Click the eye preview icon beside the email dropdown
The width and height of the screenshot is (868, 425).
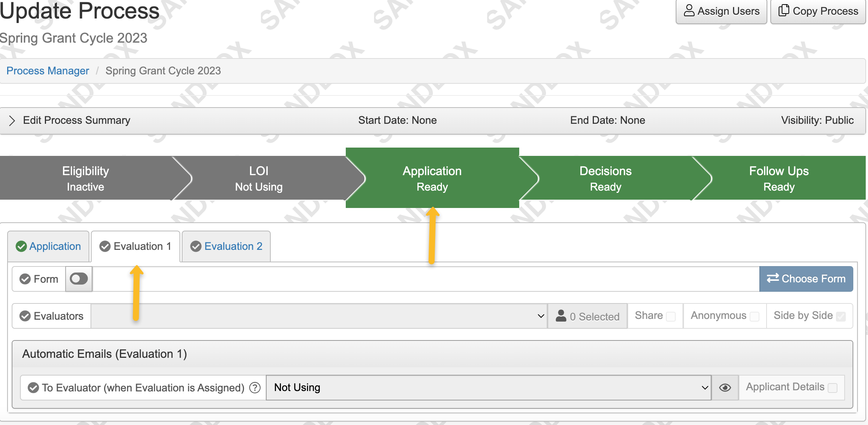point(725,387)
